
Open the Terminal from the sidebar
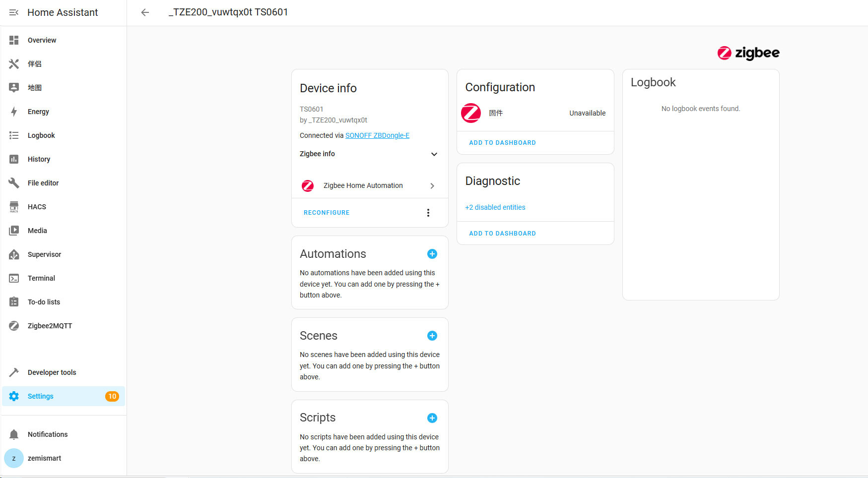point(41,278)
